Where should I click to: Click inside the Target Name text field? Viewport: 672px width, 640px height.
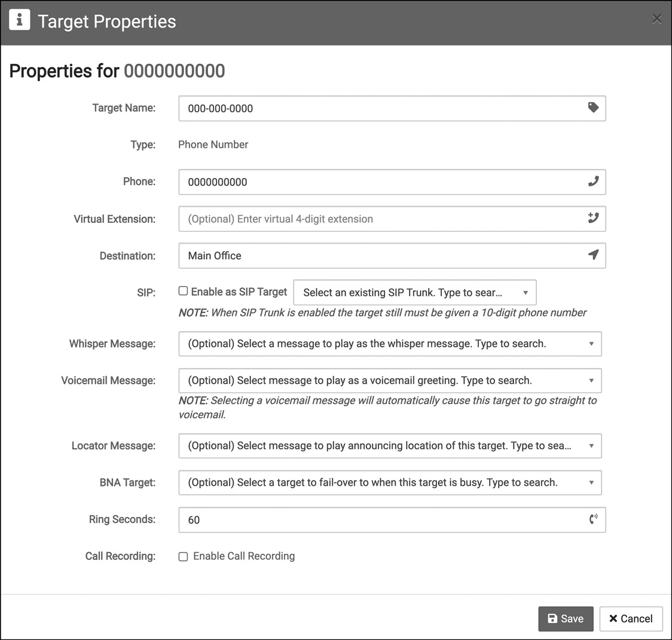359,108
